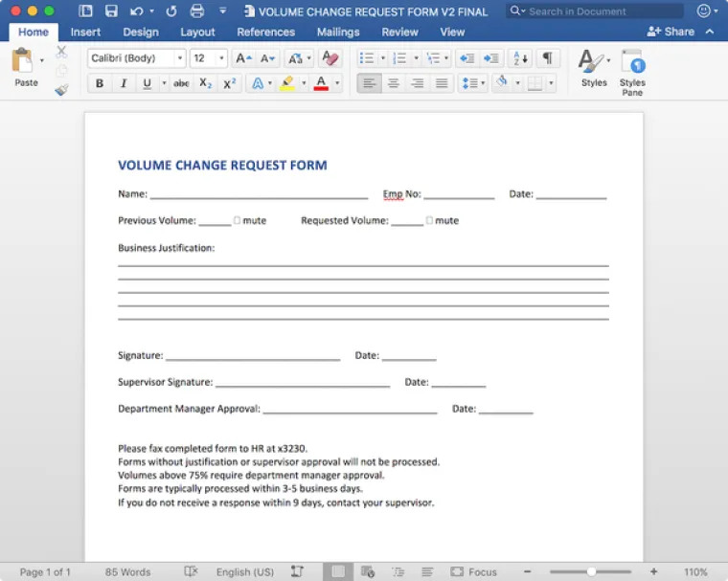Switch to the Layout tab
This screenshot has width=728, height=581.
197,32
